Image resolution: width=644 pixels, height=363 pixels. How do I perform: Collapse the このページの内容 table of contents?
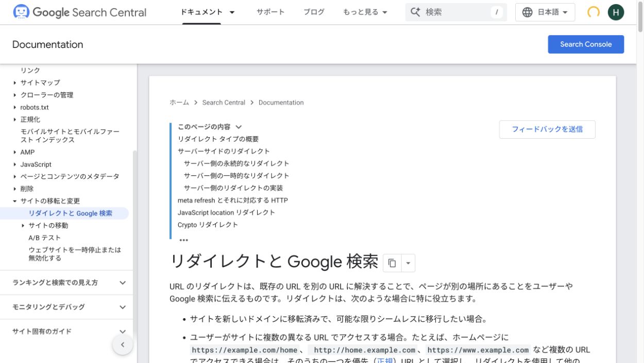point(239,127)
